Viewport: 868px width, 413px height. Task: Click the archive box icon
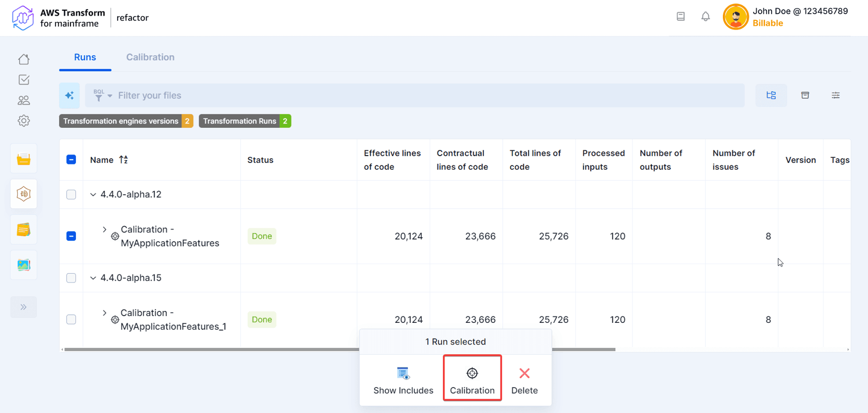(805, 95)
